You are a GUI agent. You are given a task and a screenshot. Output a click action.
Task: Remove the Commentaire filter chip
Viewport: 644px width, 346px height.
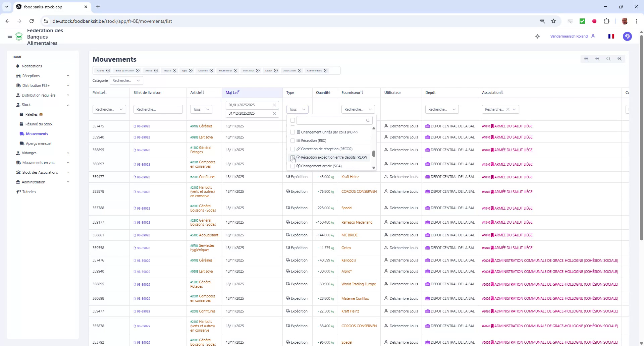tap(326, 70)
